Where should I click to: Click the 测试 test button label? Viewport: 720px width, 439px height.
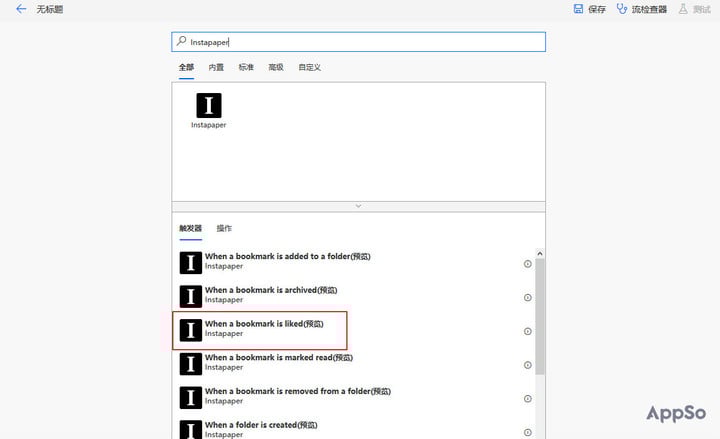702,9
